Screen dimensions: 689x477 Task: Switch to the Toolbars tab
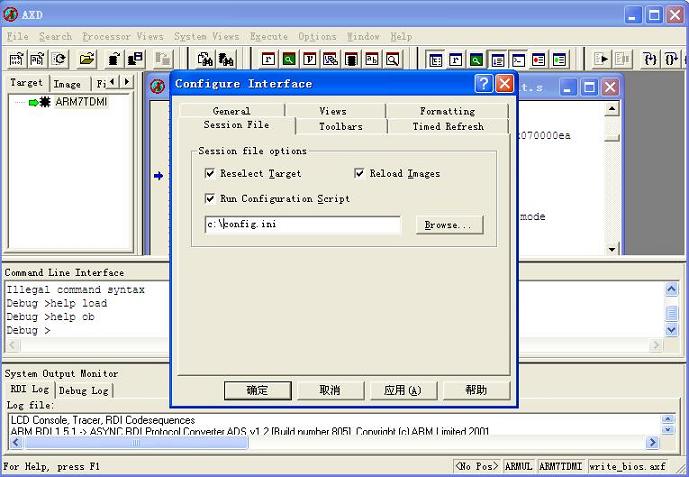[x=341, y=126]
